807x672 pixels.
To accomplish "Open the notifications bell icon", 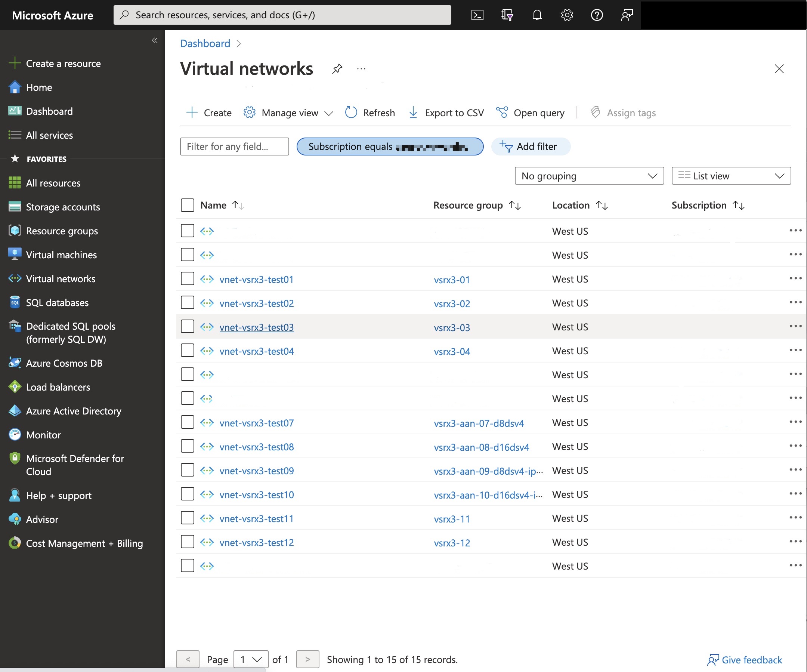I will coord(537,15).
